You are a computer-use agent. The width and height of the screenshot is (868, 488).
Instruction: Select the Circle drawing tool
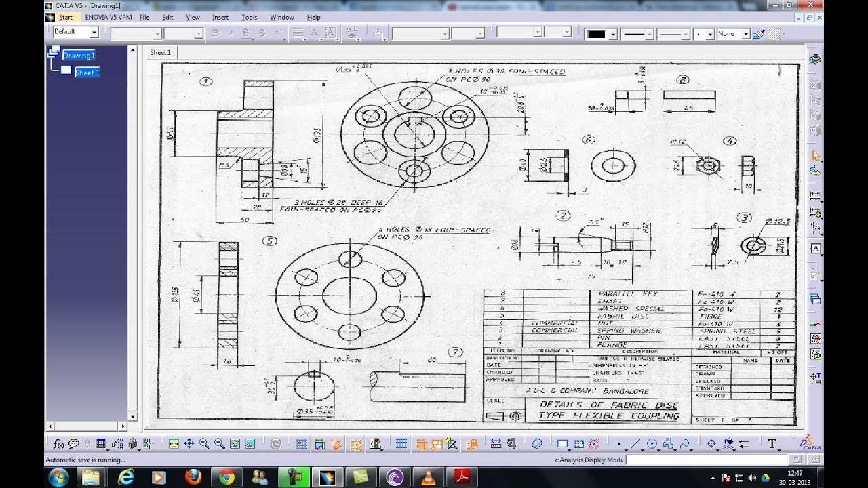tap(652, 444)
